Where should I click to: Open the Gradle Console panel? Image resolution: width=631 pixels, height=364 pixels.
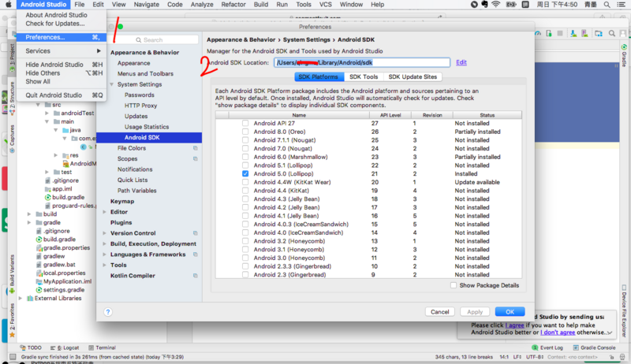click(x=595, y=347)
